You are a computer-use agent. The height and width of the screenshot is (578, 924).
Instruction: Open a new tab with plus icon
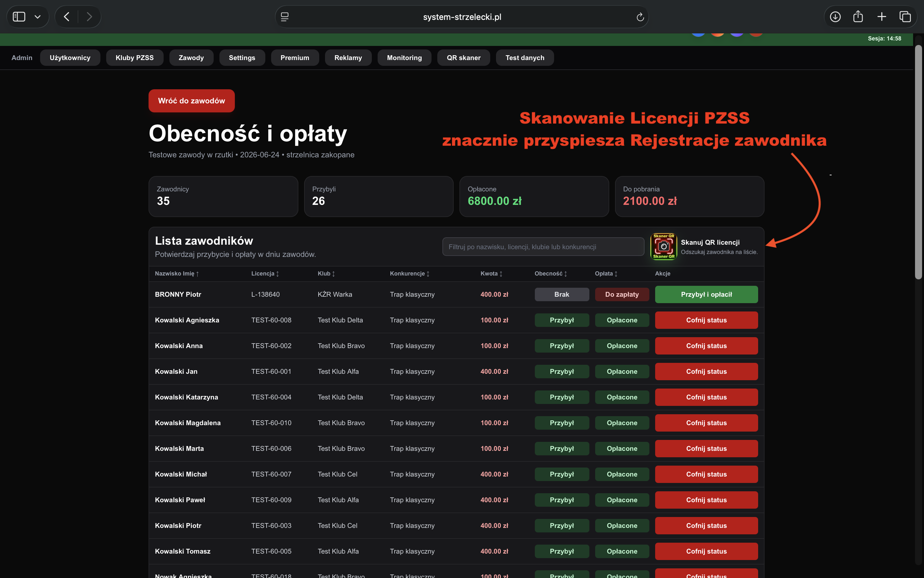tap(882, 16)
